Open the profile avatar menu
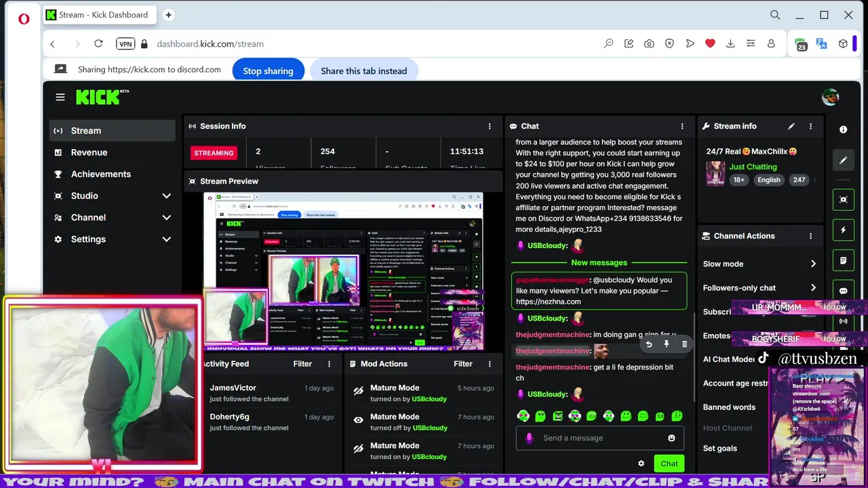Screen dimensions: 868x488 click(830, 97)
